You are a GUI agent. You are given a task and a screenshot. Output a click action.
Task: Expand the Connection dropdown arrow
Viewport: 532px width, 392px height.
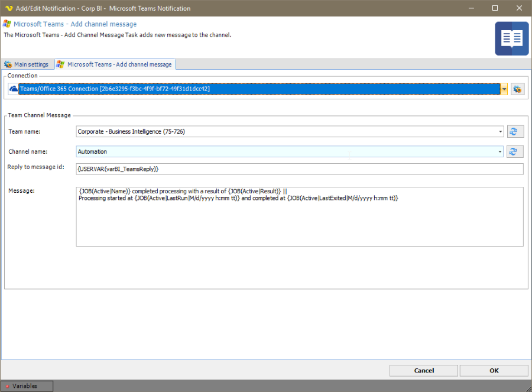pos(504,89)
